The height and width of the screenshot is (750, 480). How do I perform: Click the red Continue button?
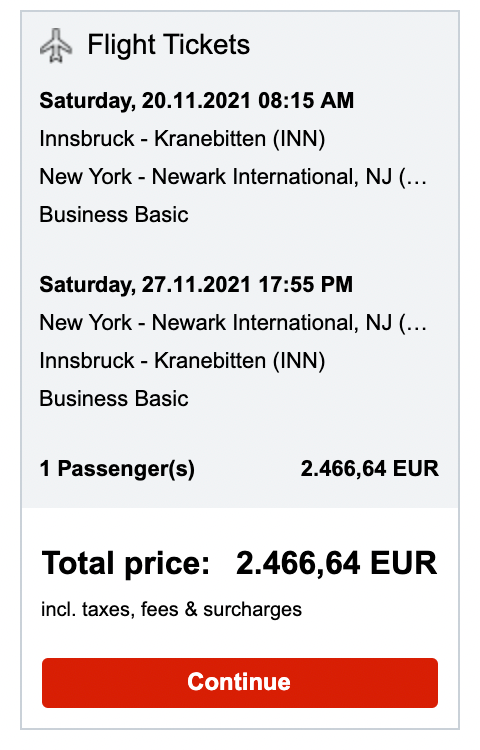(x=240, y=683)
